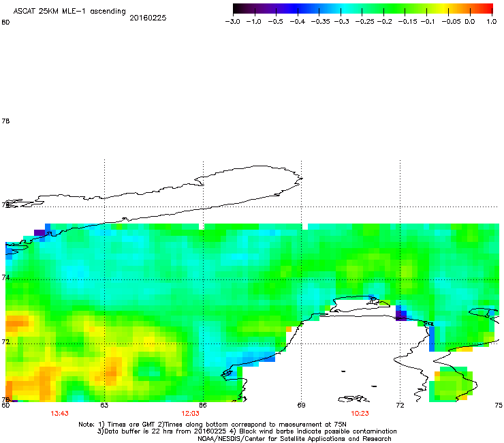504x443 pixels.
Task: Select the NOAA/NESDIS credit line
Action: click(294, 439)
